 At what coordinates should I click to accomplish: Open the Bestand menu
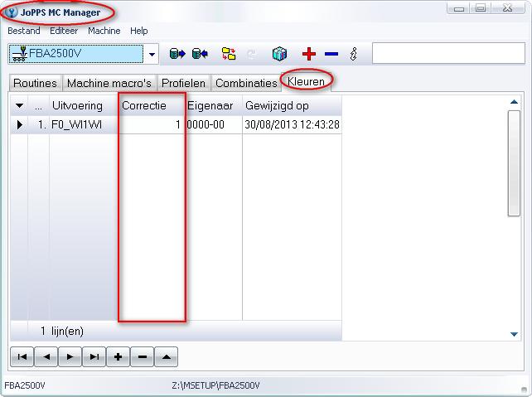click(24, 31)
